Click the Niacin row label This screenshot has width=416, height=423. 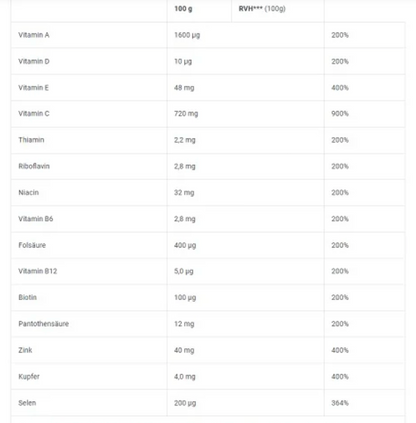29,193
